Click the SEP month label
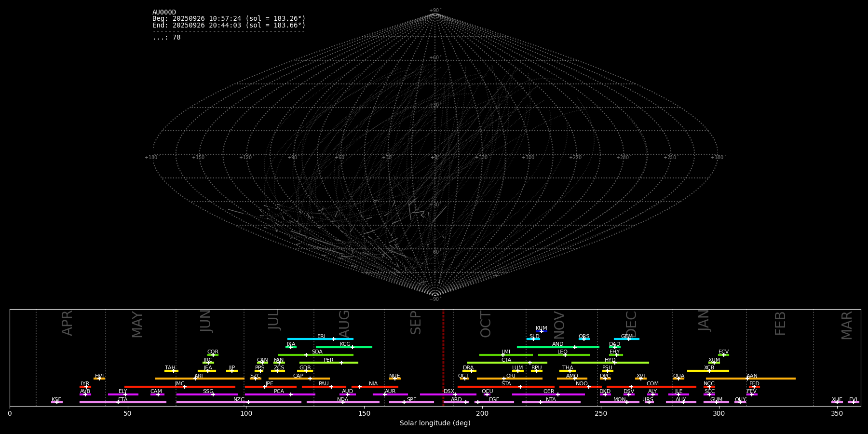Viewport: 868px width, 434px height. pos(416,323)
